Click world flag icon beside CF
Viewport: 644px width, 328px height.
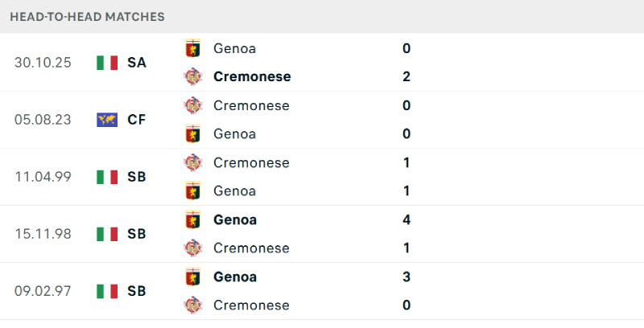point(106,120)
